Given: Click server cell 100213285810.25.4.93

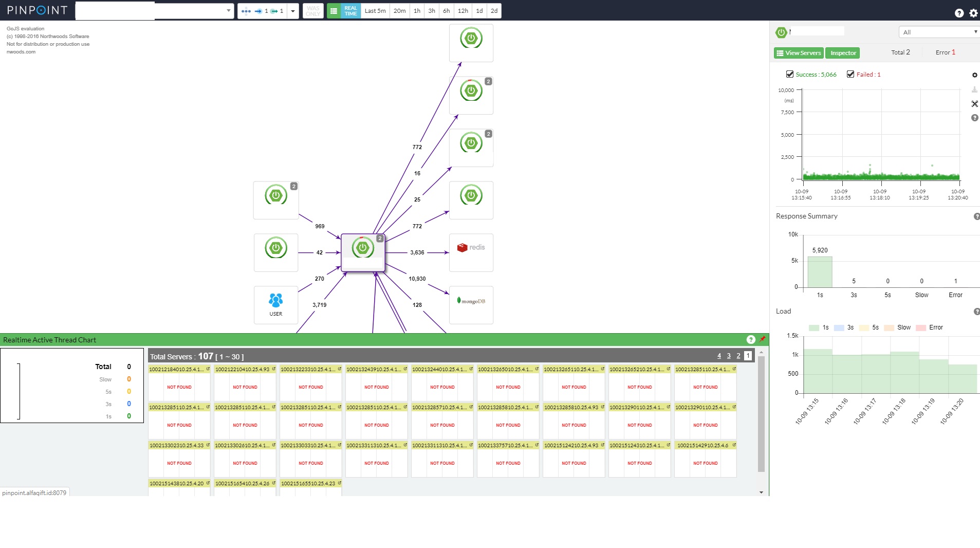Looking at the screenshot, I should click(x=574, y=421).
